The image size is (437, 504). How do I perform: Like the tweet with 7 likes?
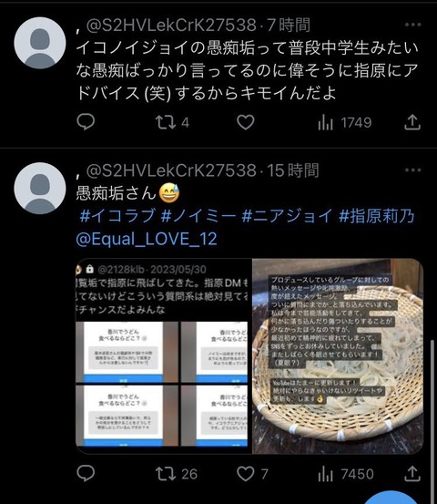click(x=252, y=474)
